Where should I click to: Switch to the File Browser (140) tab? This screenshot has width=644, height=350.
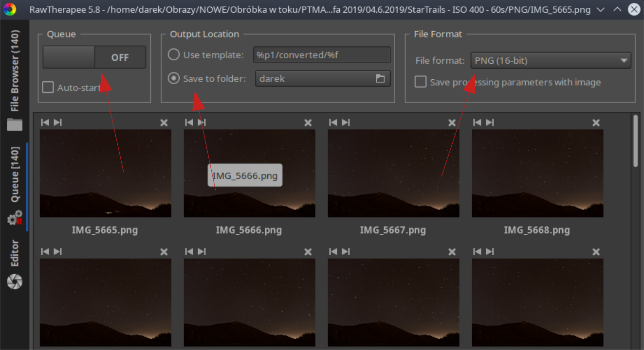(x=15, y=71)
